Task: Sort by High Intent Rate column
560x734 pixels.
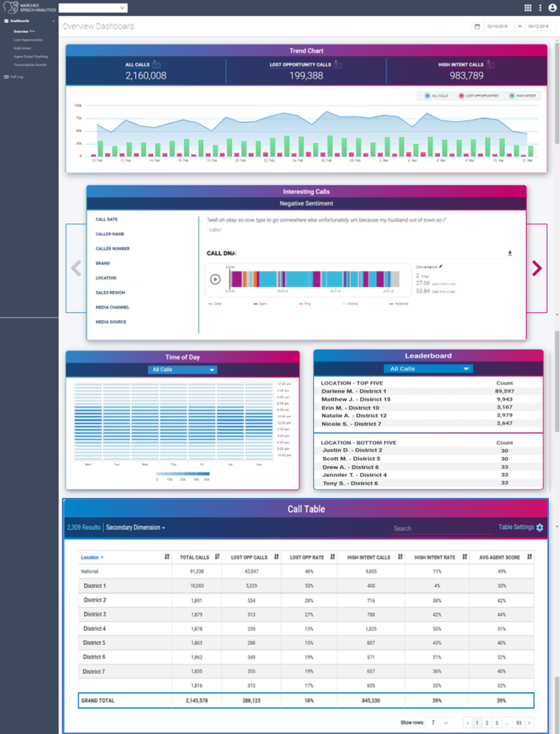Action: coord(465,556)
